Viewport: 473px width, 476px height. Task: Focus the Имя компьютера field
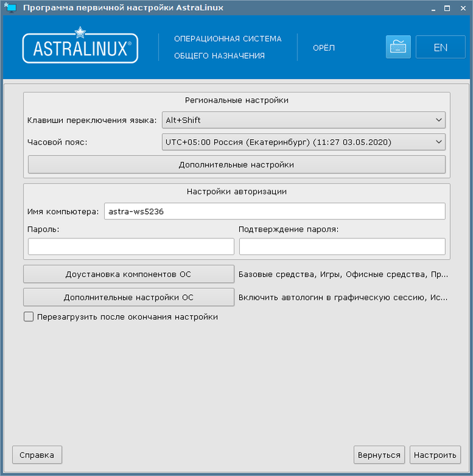pyautogui.click(x=274, y=211)
